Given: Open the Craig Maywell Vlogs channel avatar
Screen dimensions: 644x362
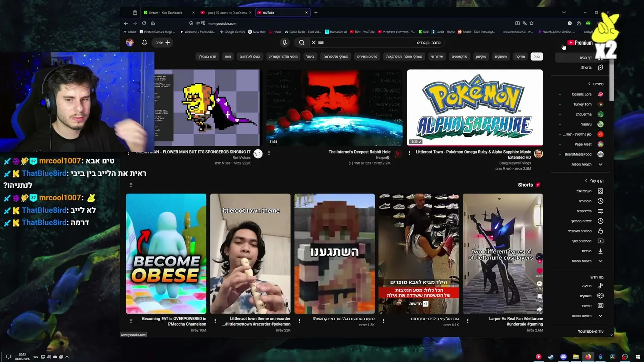Looking at the screenshot, I should pos(538,154).
